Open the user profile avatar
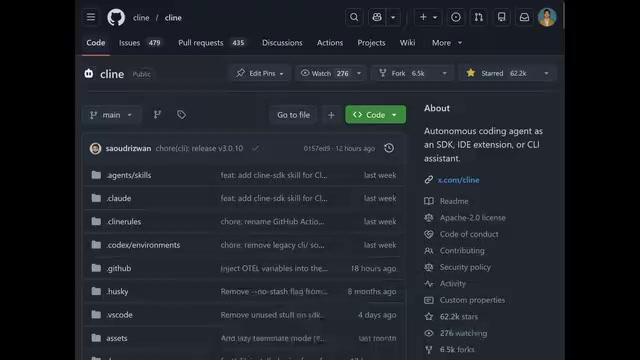This screenshot has height=360, width=640. pyautogui.click(x=547, y=17)
